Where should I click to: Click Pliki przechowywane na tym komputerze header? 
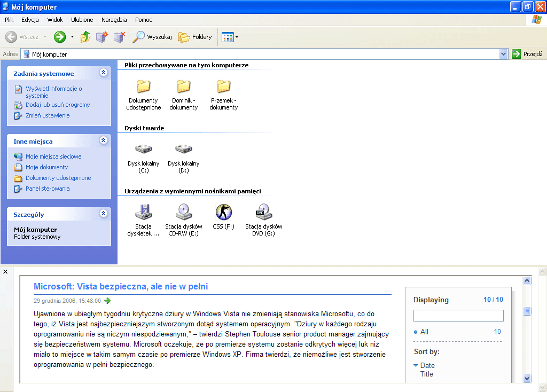click(186, 65)
